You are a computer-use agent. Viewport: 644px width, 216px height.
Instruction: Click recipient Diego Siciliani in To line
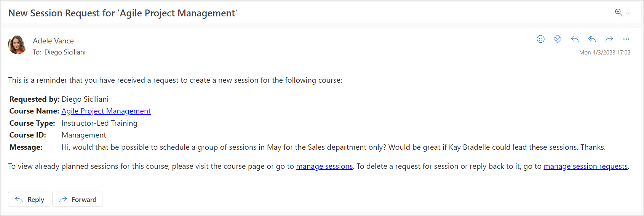pyautogui.click(x=65, y=52)
